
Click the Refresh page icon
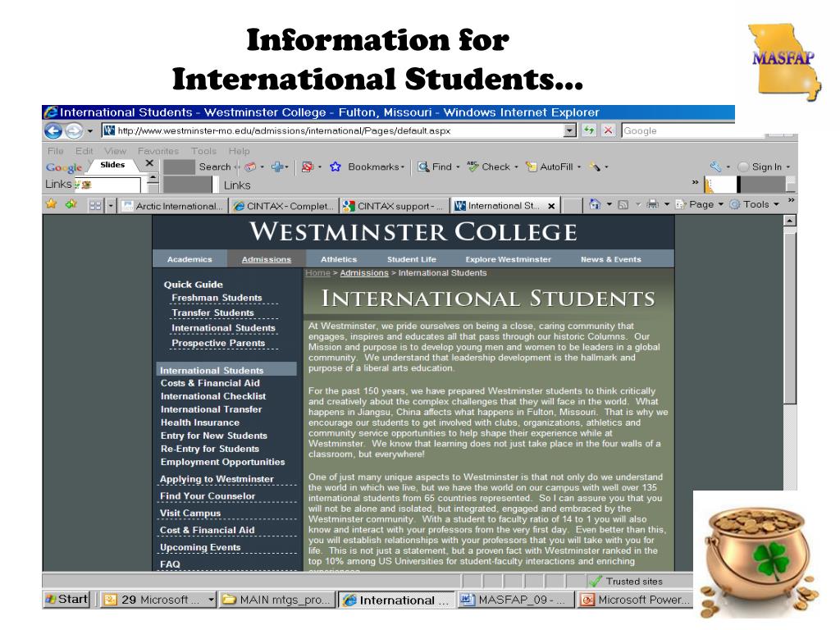point(589,130)
